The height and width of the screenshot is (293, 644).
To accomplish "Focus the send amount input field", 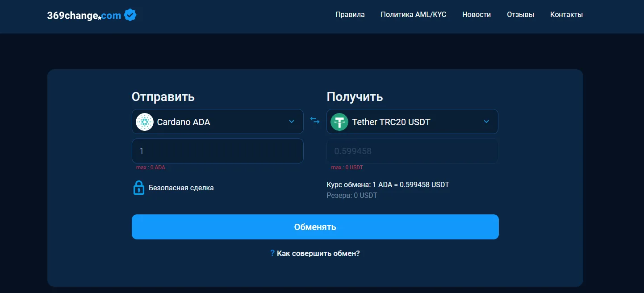I will tap(217, 151).
